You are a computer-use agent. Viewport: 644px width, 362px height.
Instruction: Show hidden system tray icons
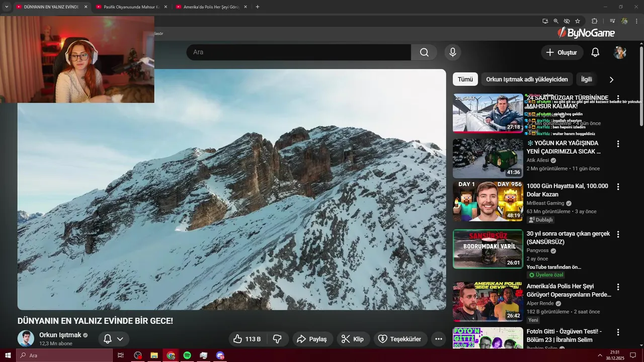(599, 355)
